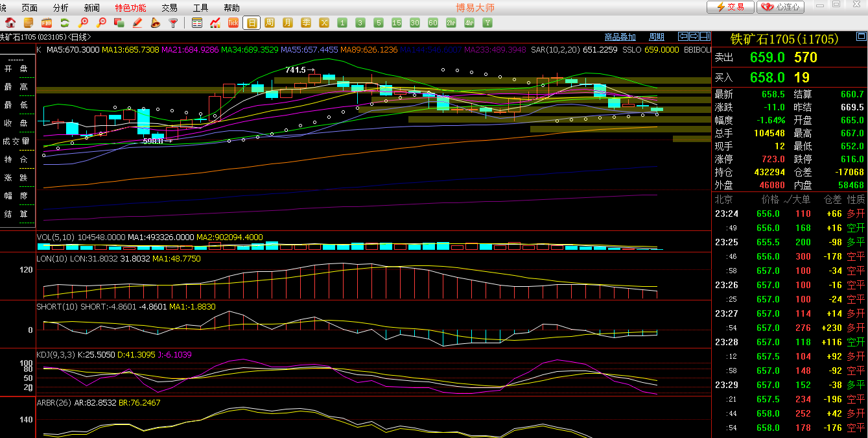Select the 15-minute period button
This screenshot has height=438, width=868.
pyautogui.click(x=397, y=23)
